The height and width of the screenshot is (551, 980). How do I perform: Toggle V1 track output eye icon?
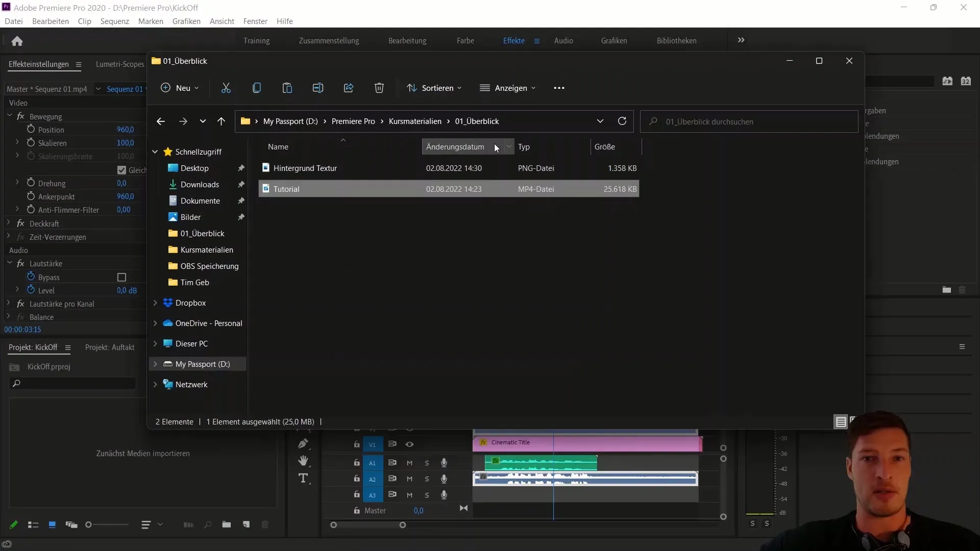tap(409, 444)
